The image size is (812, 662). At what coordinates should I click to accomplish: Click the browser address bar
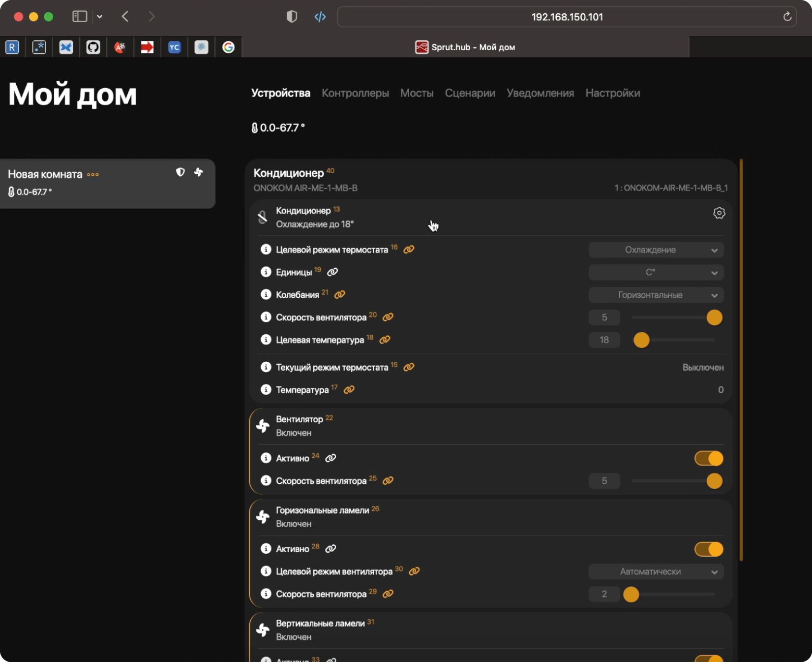coord(567,17)
